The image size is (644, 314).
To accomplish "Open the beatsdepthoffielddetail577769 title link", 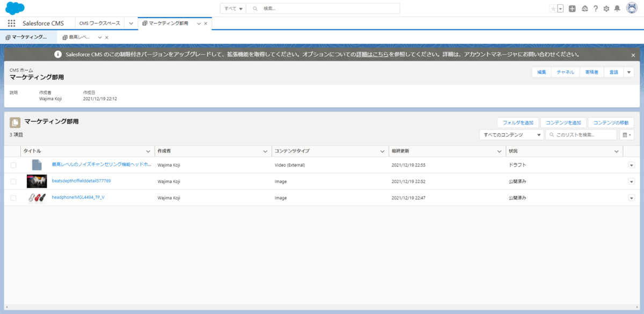I will point(81,181).
